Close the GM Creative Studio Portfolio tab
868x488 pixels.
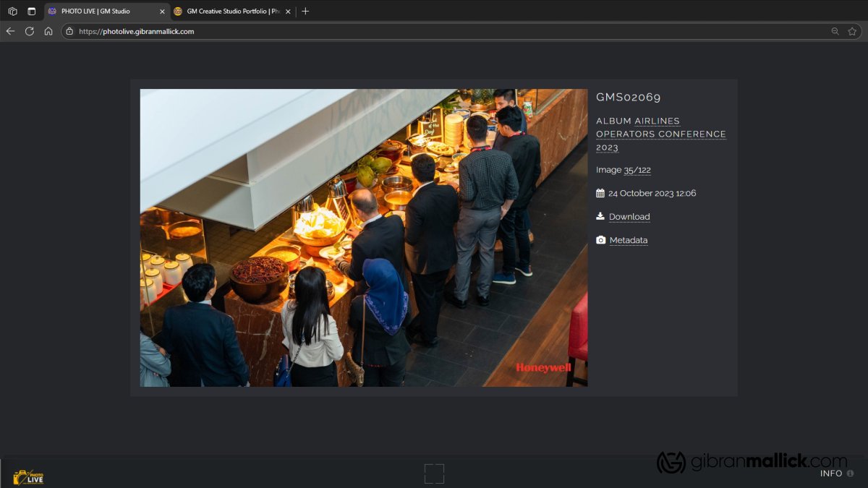288,12
